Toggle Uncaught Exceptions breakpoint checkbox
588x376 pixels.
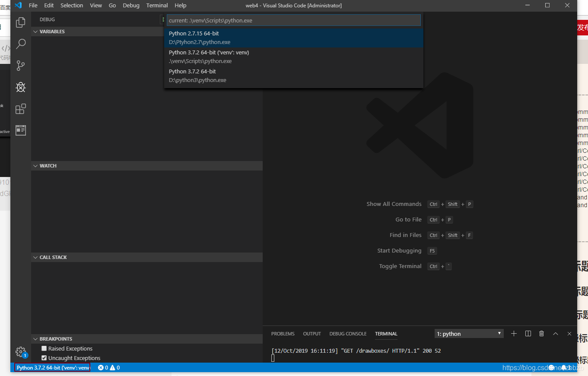click(44, 358)
